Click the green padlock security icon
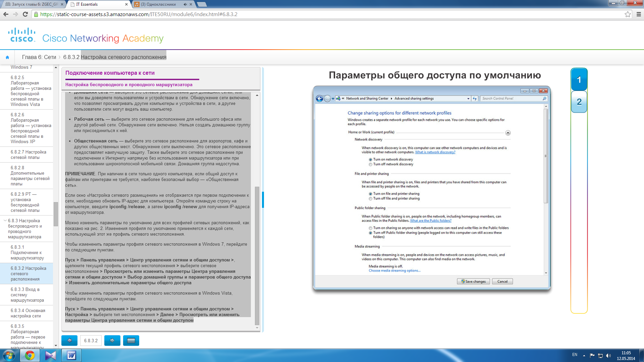The width and height of the screenshot is (644, 362). (x=36, y=14)
